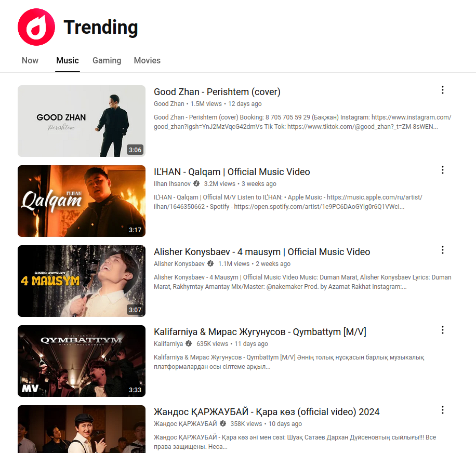Click verified badge next to Ilhan Ihsanov
This screenshot has width=476, height=453.
(196, 183)
